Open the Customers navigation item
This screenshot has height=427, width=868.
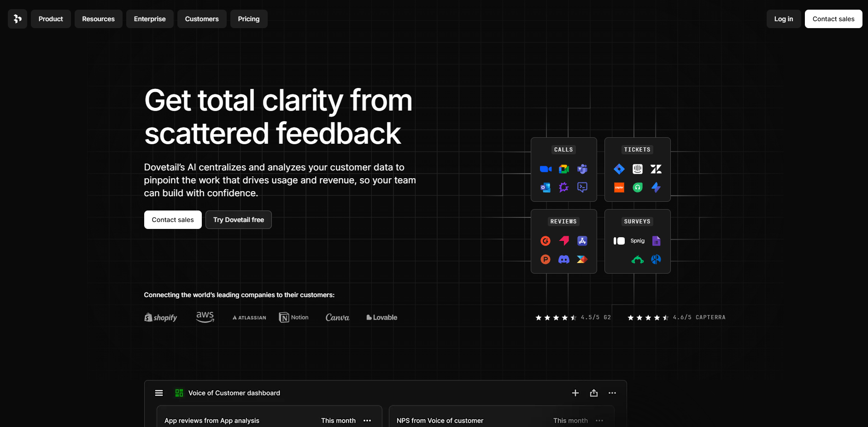(x=202, y=19)
